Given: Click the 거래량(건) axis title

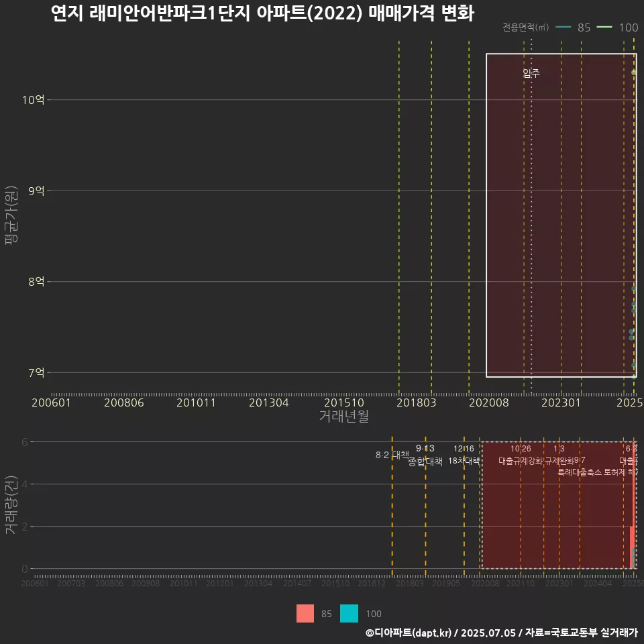Looking at the screenshot, I should [x=10, y=505].
